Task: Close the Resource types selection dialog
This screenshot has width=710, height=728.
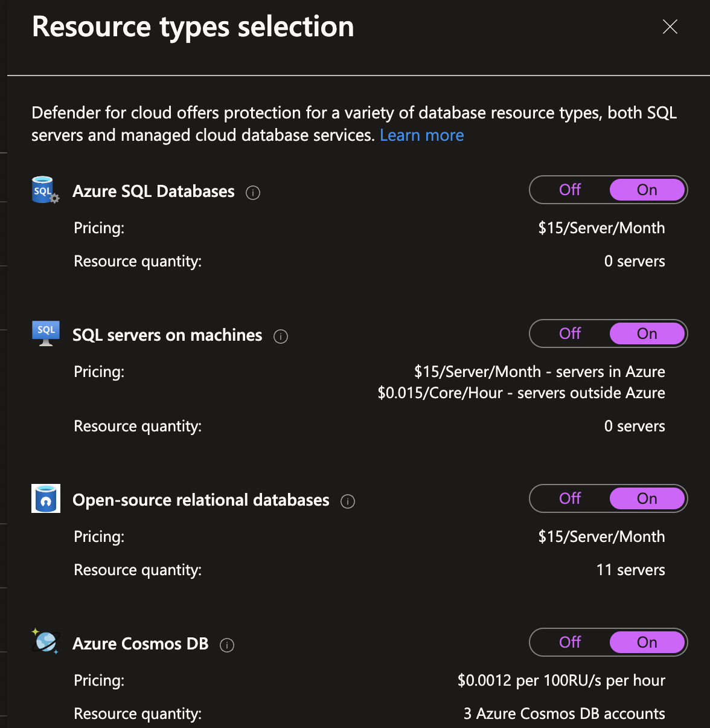Action: click(x=670, y=27)
